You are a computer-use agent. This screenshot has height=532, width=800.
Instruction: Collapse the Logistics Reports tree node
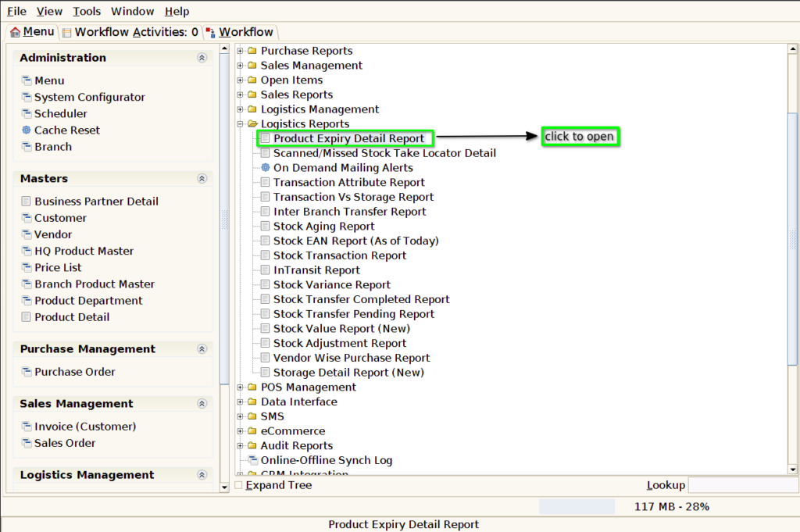point(241,123)
